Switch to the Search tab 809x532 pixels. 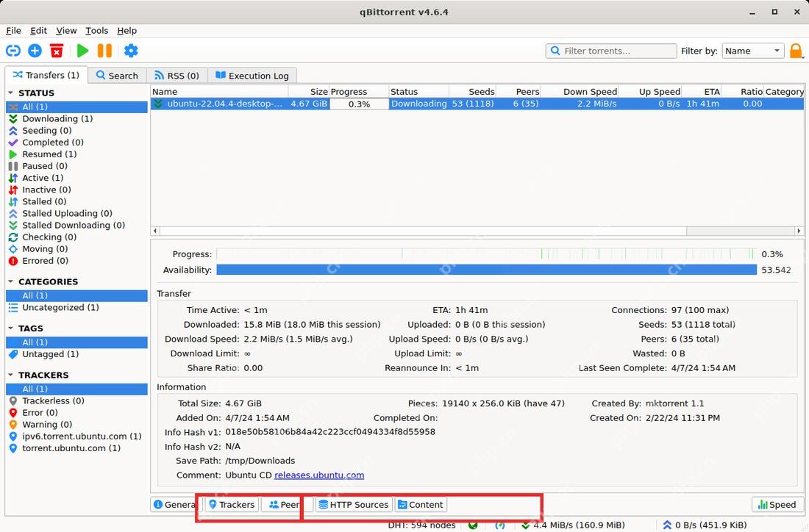click(117, 75)
